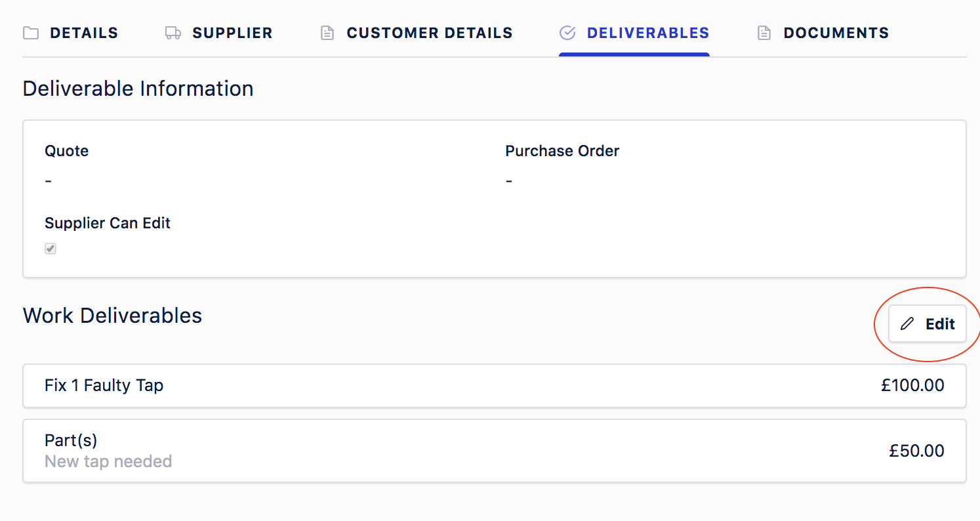The height and width of the screenshot is (521, 980).
Task: Click the folder icon beside Details
Action: 31,33
